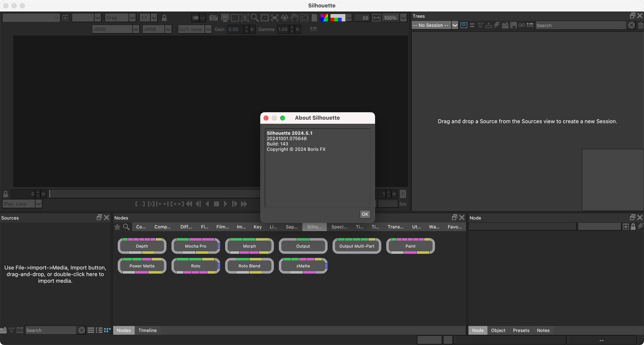644x345 pixels.
Task: Click the Trees panel Search field
Action: coord(580,25)
